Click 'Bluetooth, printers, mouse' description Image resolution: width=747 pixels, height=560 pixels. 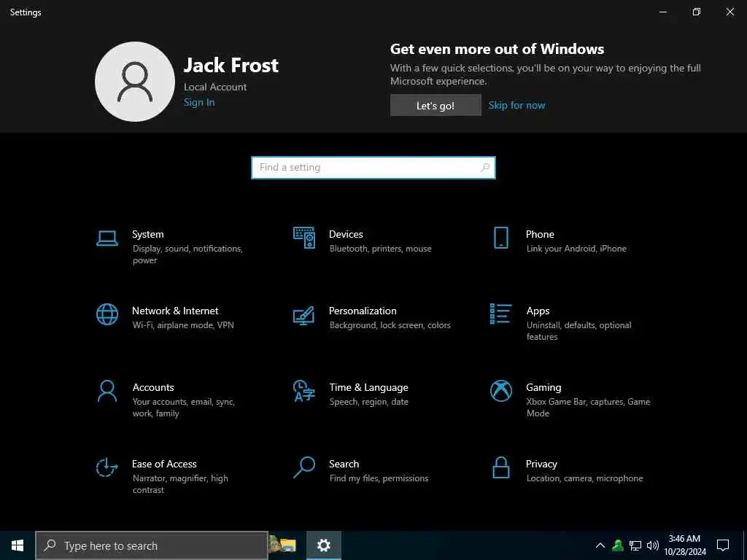coord(381,249)
